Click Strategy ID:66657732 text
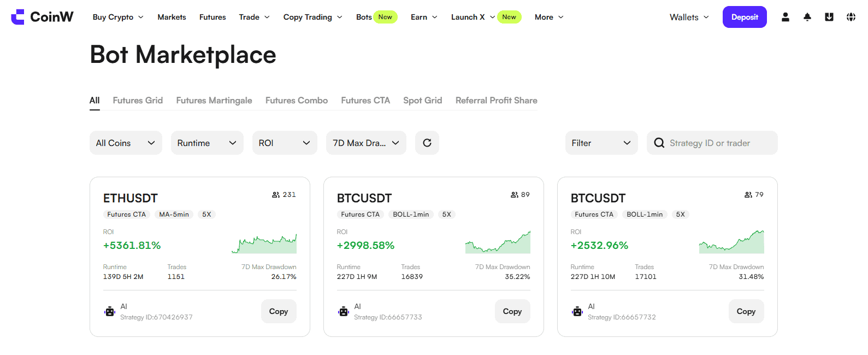 tap(622, 317)
